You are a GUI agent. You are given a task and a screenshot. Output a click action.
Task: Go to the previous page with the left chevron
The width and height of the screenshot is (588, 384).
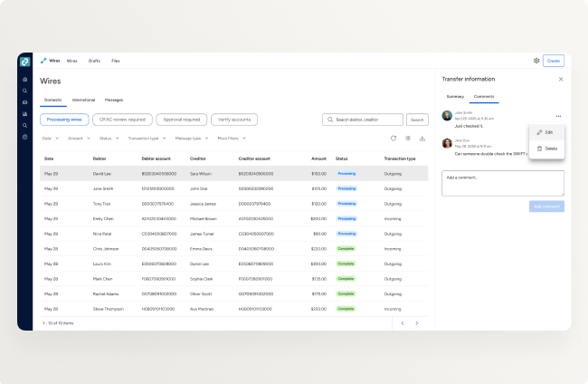coord(403,323)
